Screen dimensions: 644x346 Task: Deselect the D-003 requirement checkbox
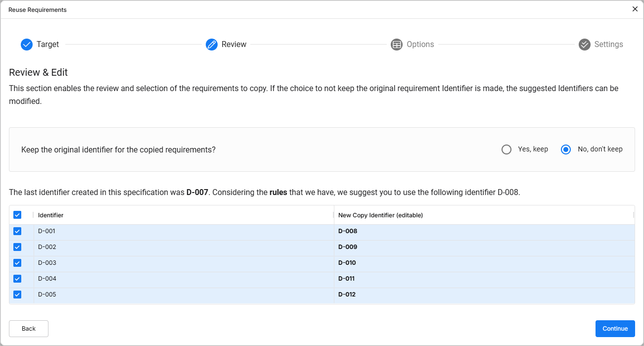(17, 263)
